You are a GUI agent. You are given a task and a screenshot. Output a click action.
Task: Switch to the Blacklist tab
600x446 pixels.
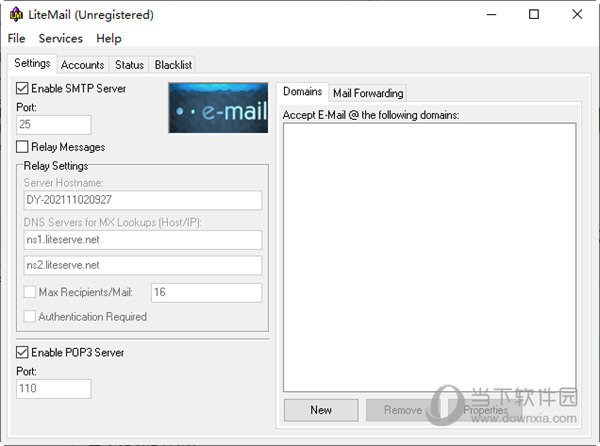(x=173, y=65)
